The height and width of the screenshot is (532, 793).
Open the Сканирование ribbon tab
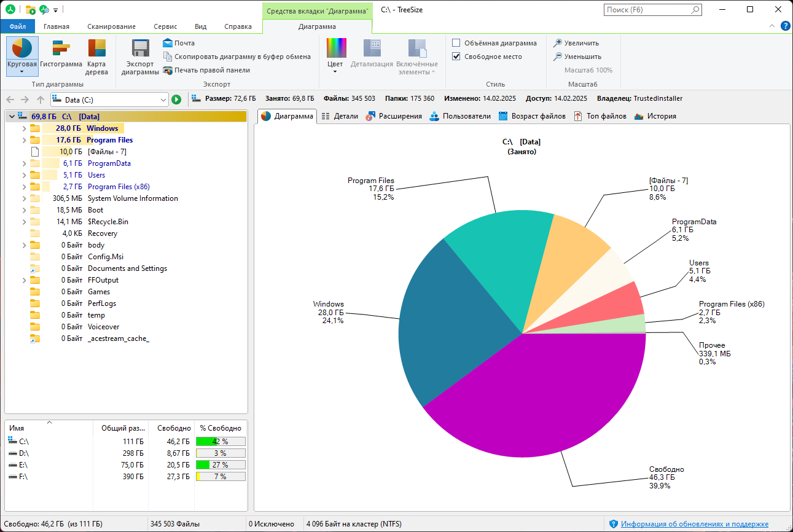tap(111, 26)
